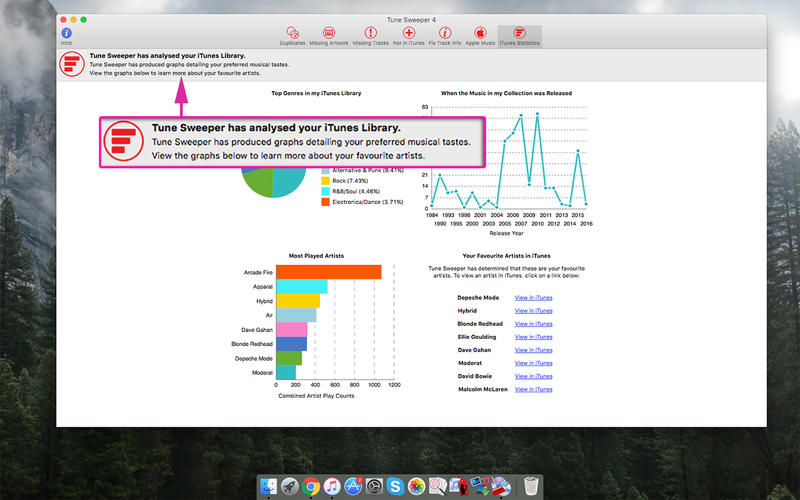This screenshot has height=500, width=800.
Task: Launch Launchpad rocket icon in Dock
Action: [x=290, y=486]
